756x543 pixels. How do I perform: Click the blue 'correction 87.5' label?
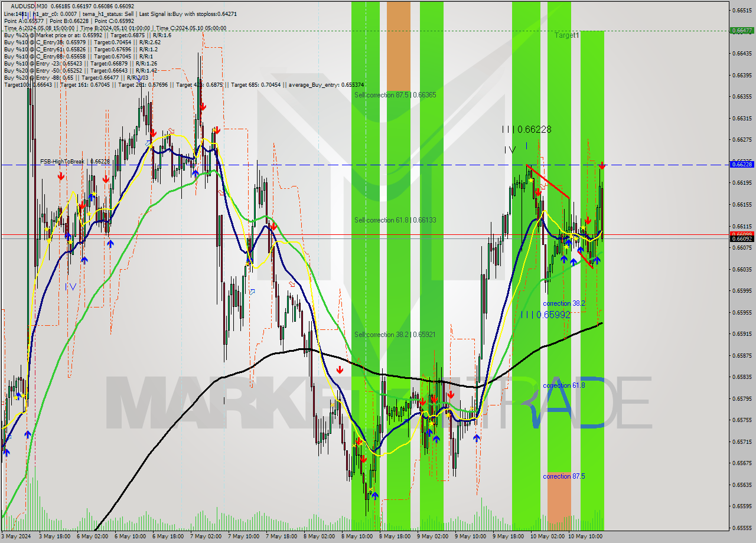click(564, 476)
